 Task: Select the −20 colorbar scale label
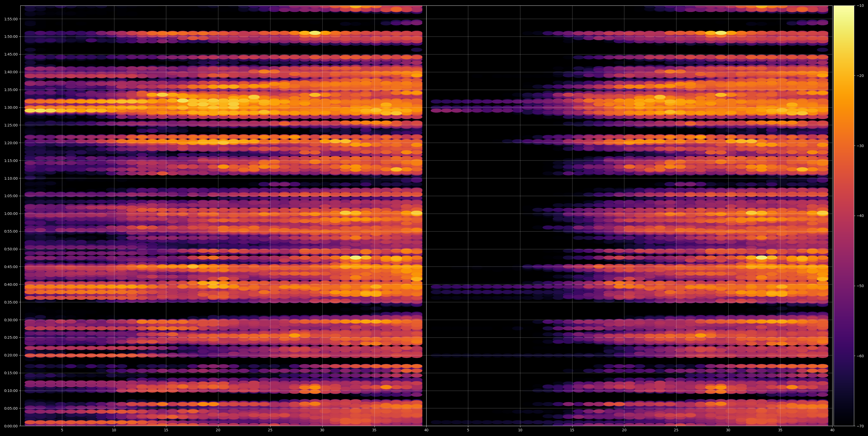point(860,76)
